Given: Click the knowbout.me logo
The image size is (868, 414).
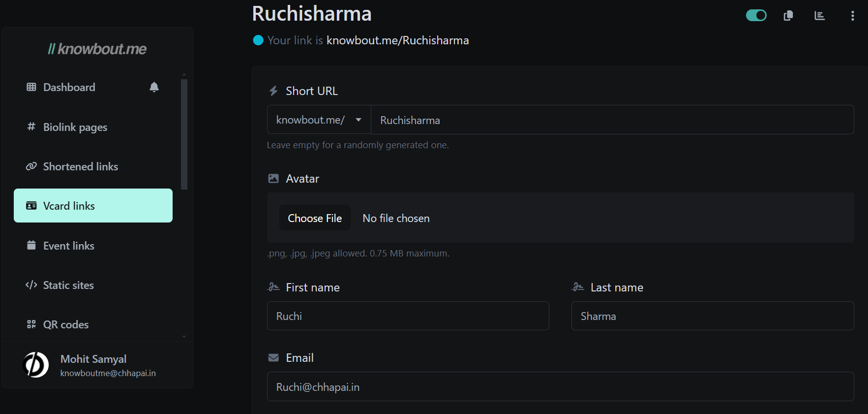Looking at the screenshot, I should (x=97, y=49).
